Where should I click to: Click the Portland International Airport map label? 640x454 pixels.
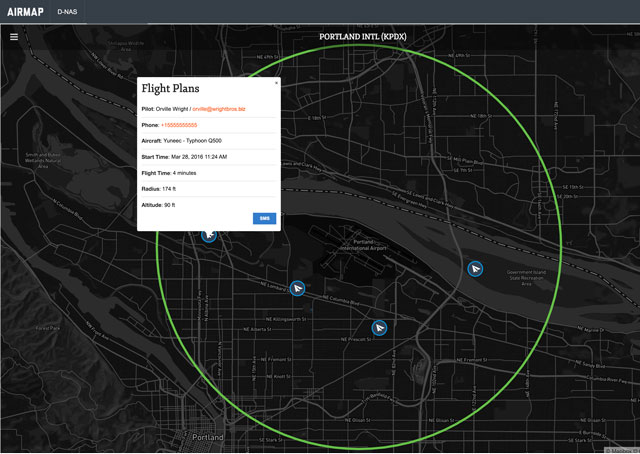pyautogui.click(x=363, y=245)
